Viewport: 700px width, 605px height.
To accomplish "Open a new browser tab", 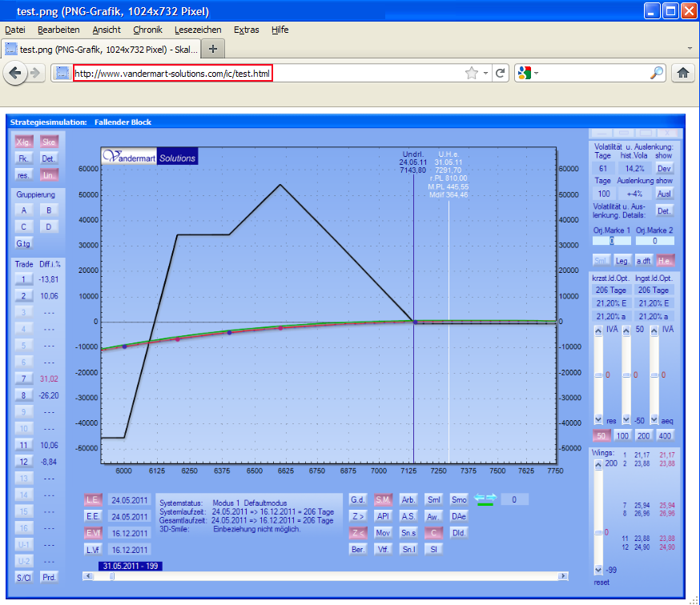I will coord(212,49).
